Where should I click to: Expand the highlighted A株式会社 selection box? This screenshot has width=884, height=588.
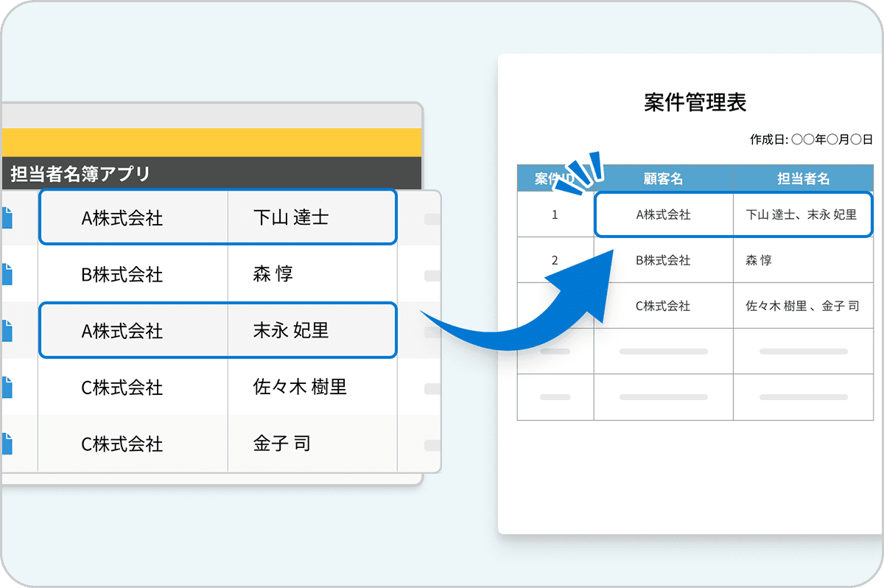click(x=217, y=217)
